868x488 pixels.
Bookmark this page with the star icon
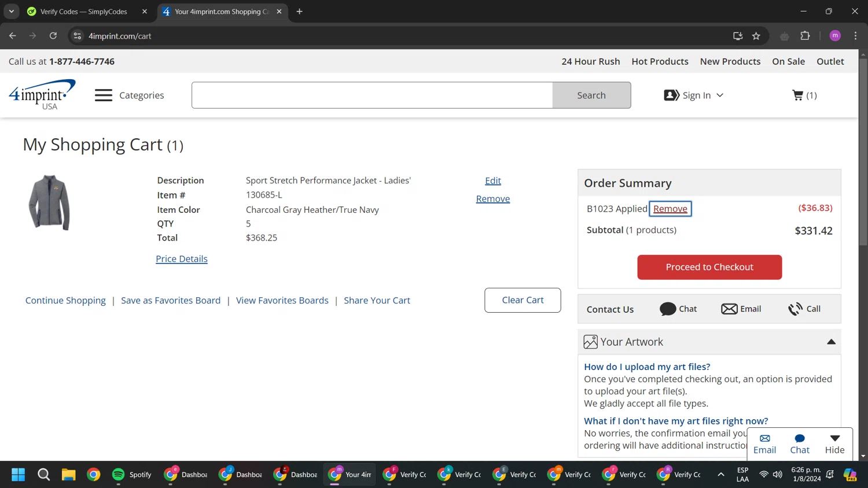[x=756, y=36]
